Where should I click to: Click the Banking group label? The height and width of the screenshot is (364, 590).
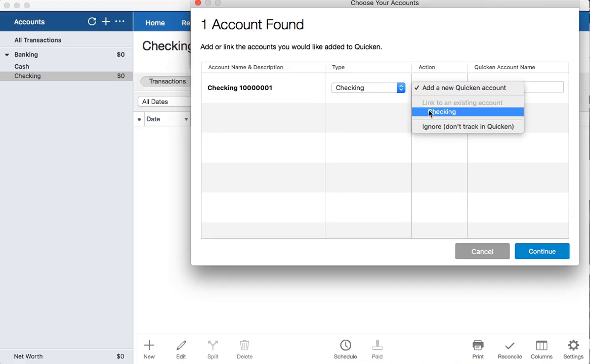pos(26,55)
